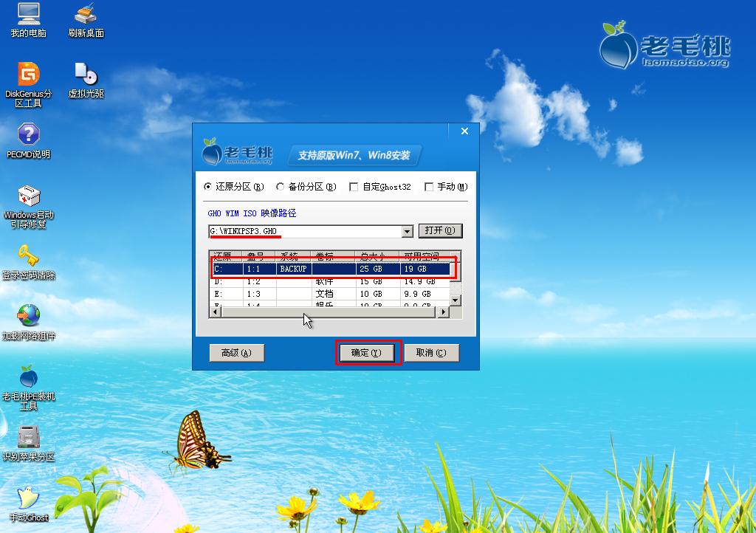Tick the 手动 checkbox
This screenshot has height=533, width=756.
pyautogui.click(x=429, y=187)
